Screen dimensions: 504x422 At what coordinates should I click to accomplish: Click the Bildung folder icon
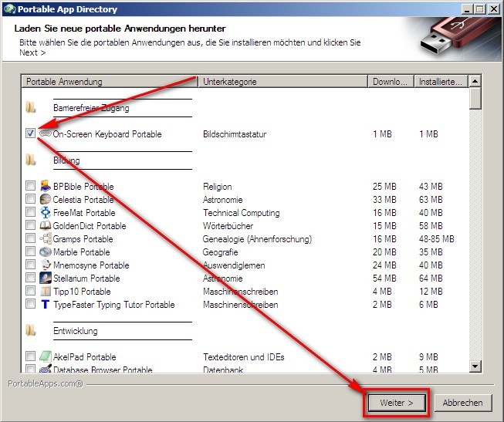pyautogui.click(x=31, y=160)
